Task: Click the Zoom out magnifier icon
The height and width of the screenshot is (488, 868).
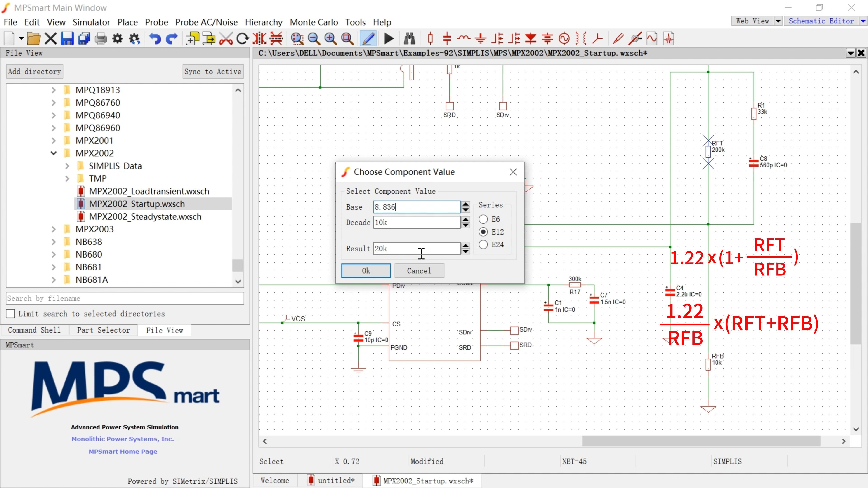Action: point(314,39)
